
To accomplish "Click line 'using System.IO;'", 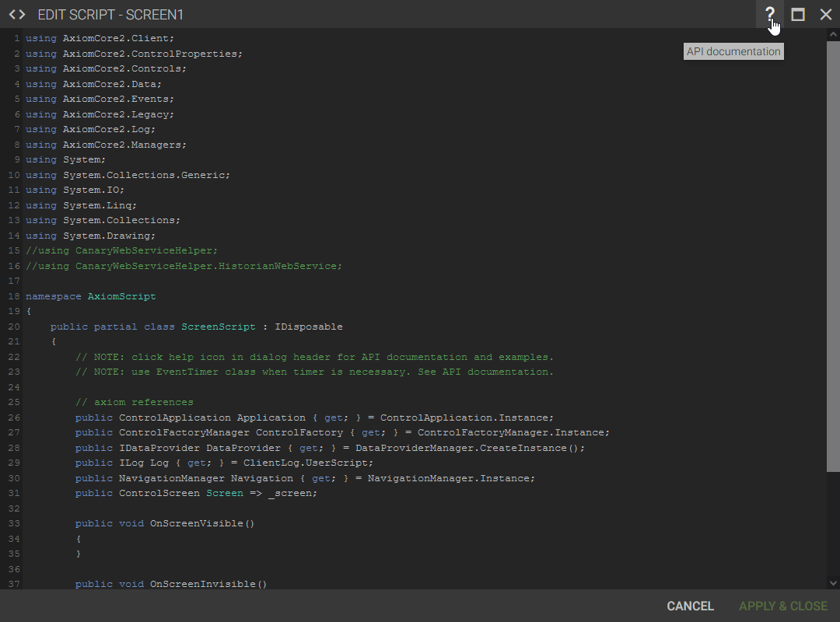I will click(x=75, y=190).
